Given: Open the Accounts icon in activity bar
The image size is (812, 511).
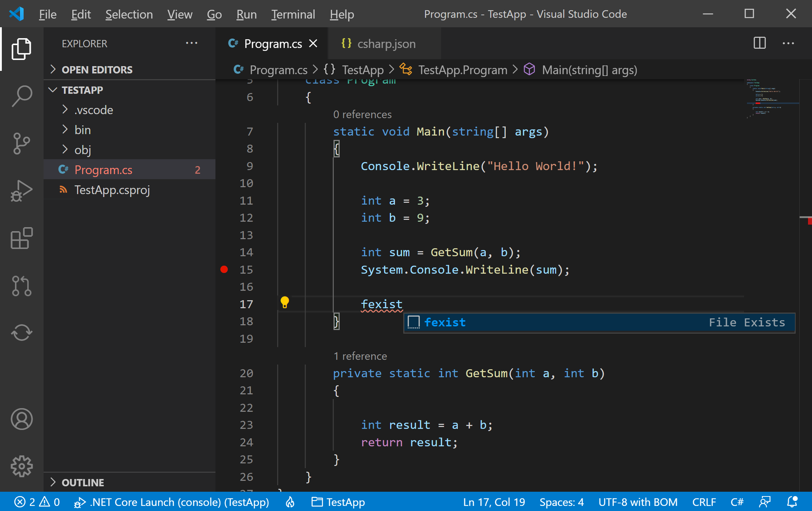Looking at the screenshot, I should 22,419.
